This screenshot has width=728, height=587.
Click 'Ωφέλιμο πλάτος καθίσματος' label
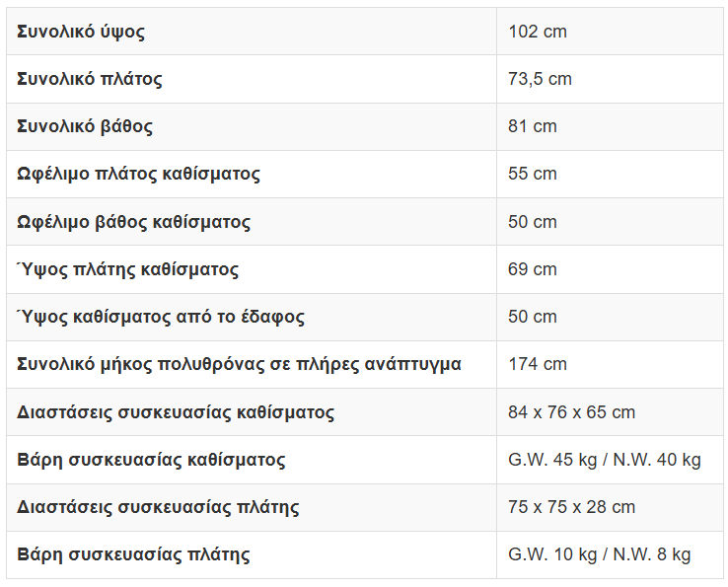(x=138, y=174)
